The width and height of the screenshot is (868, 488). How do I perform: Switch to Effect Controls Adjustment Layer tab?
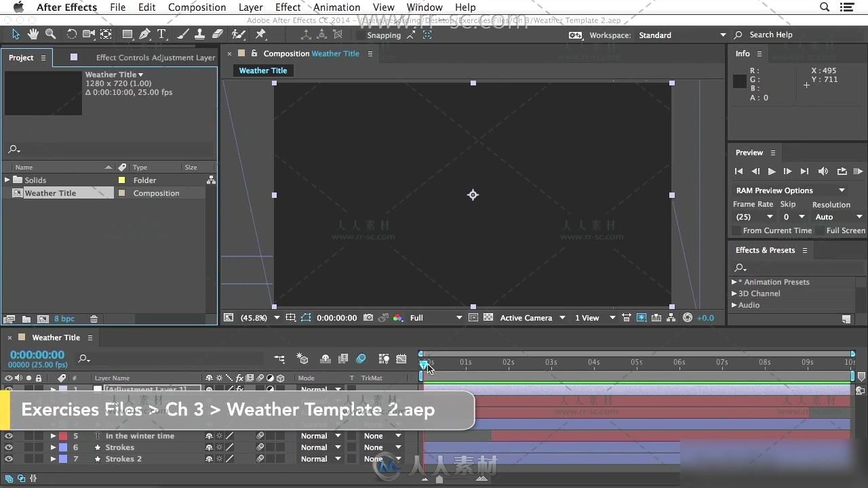tap(155, 58)
